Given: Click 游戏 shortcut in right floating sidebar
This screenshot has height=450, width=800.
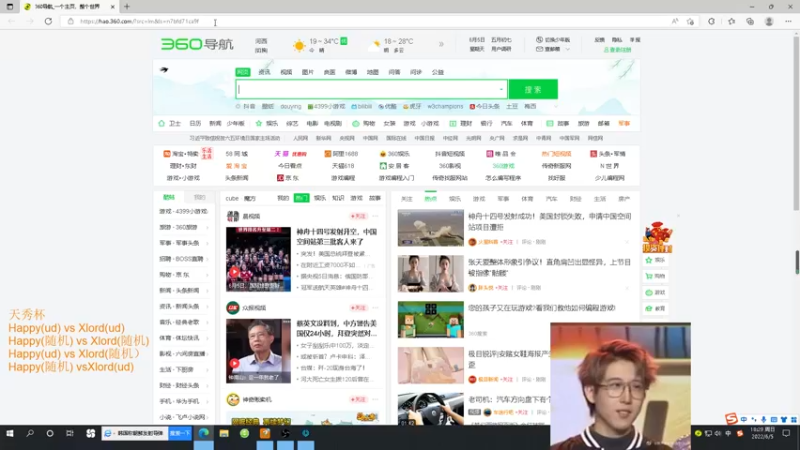Looking at the screenshot, I should click(656, 292).
